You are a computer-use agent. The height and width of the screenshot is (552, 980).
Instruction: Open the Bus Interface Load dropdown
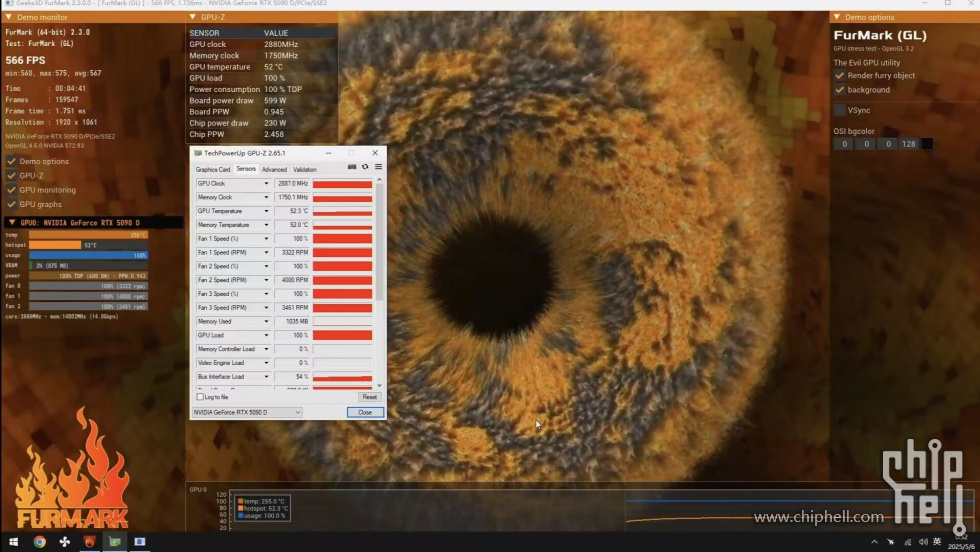[x=266, y=377]
